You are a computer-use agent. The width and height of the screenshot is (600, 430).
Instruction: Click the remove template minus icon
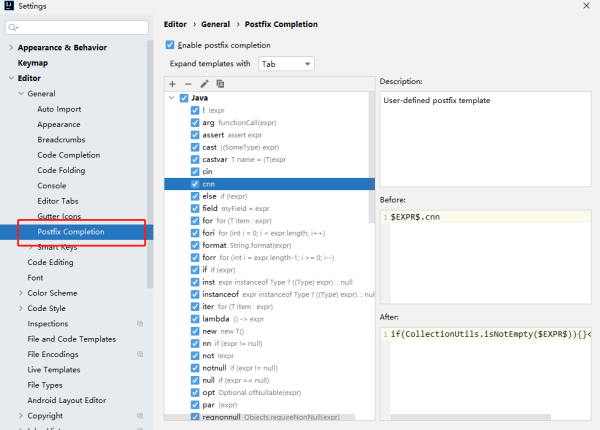(188, 83)
